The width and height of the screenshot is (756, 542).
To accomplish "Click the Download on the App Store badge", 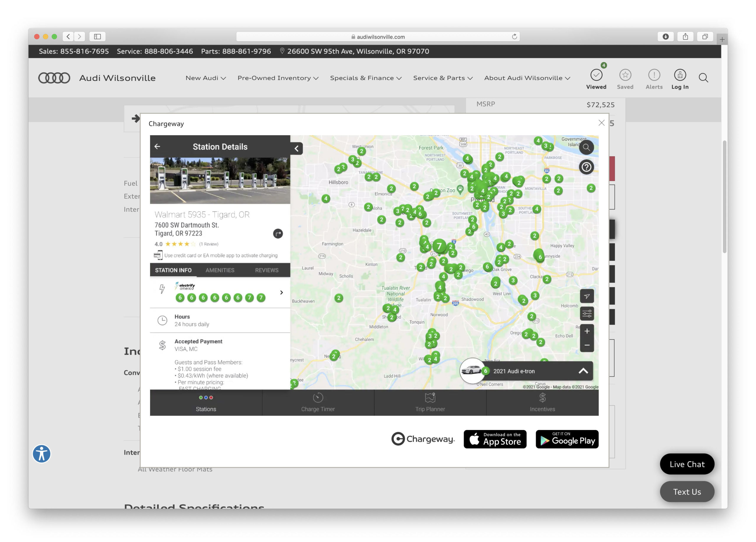I will (495, 439).
